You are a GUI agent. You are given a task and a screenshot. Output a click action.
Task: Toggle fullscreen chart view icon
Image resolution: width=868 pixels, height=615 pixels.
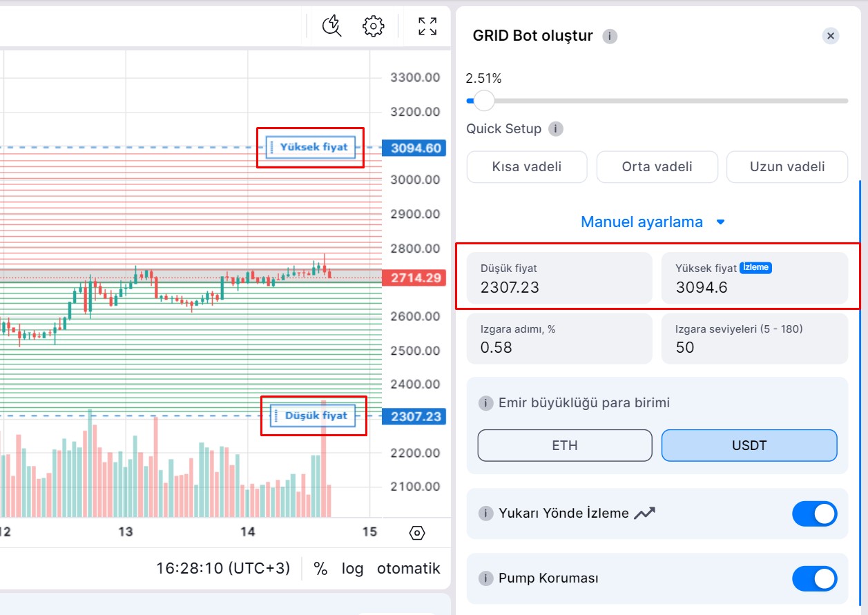[427, 26]
